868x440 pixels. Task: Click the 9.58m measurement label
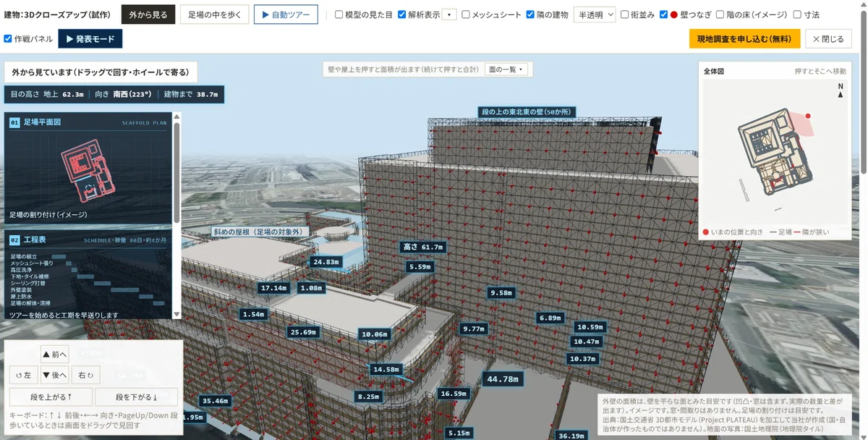point(501,293)
